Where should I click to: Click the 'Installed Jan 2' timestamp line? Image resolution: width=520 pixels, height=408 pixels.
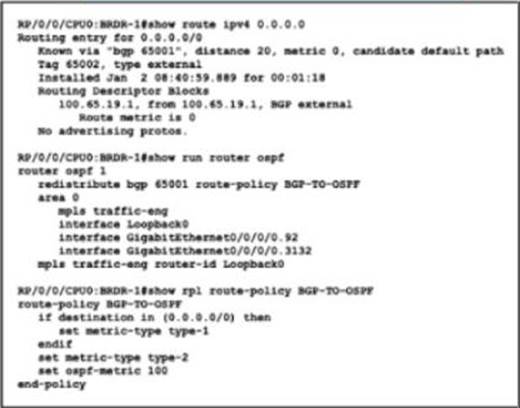(182, 78)
